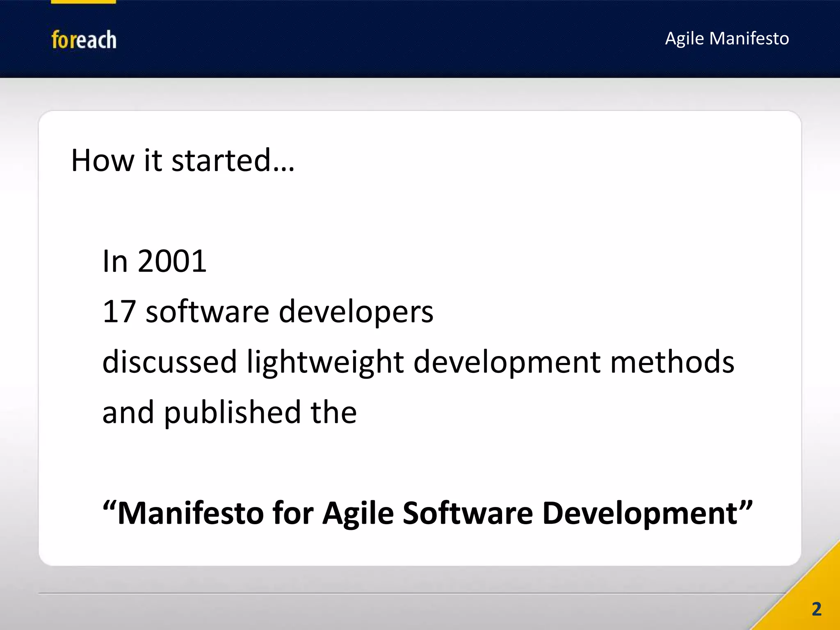Screen dimensions: 840x630
Task: Select the 'Agile Manifesto' header title
Action: (x=727, y=39)
